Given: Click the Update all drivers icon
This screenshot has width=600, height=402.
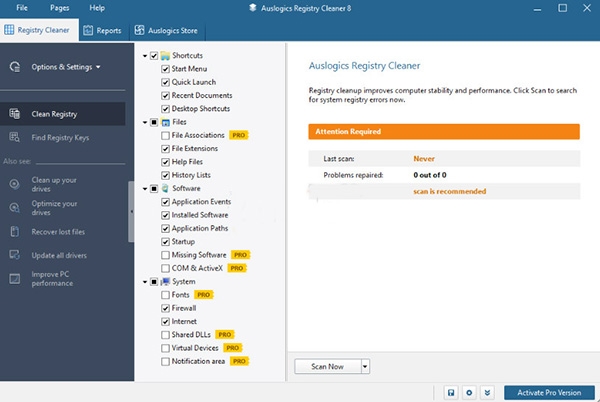Looking at the screenshot, I should 15,255.
